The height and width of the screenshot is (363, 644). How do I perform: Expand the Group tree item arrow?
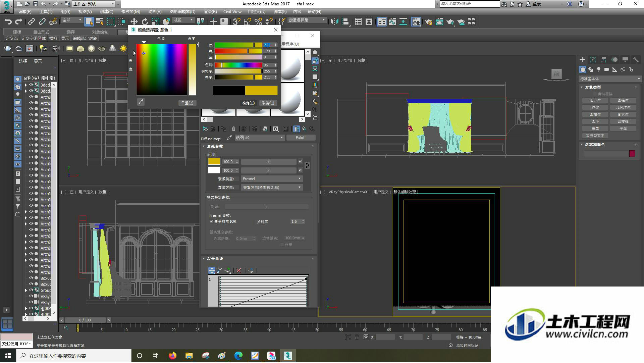coord(26,290)
